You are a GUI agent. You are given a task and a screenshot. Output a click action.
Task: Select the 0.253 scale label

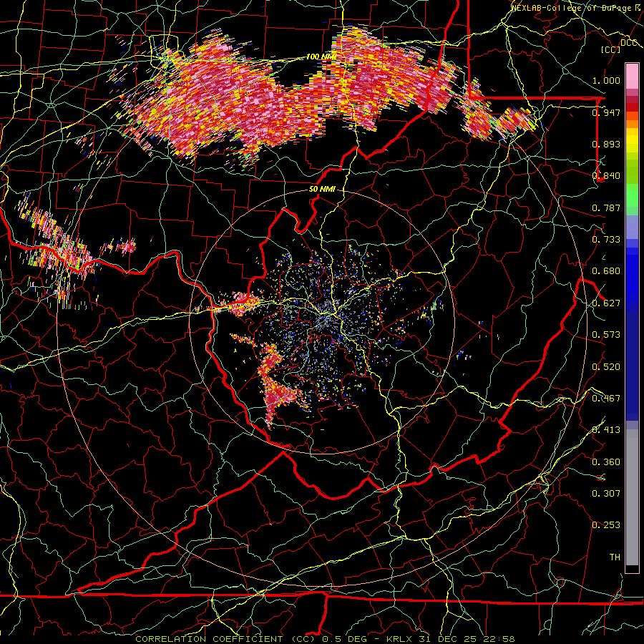[606, 525]
